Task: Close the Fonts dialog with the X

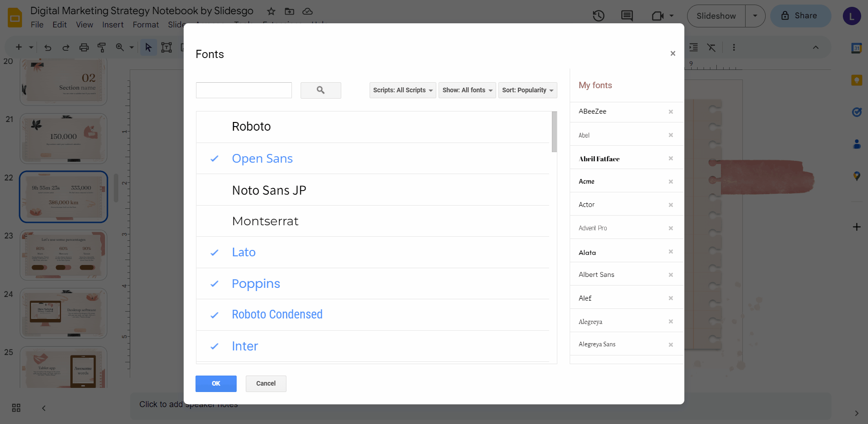Action: coord(673,53)
